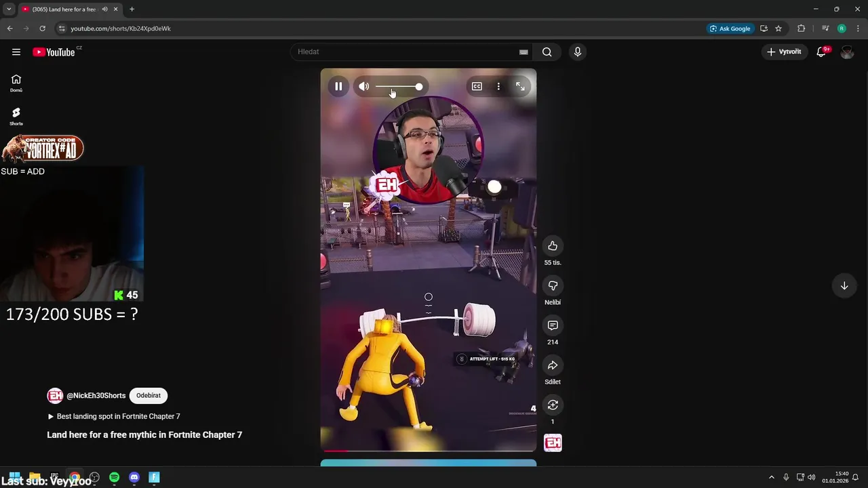Open Discord from the taskbar

coord(134,477)
